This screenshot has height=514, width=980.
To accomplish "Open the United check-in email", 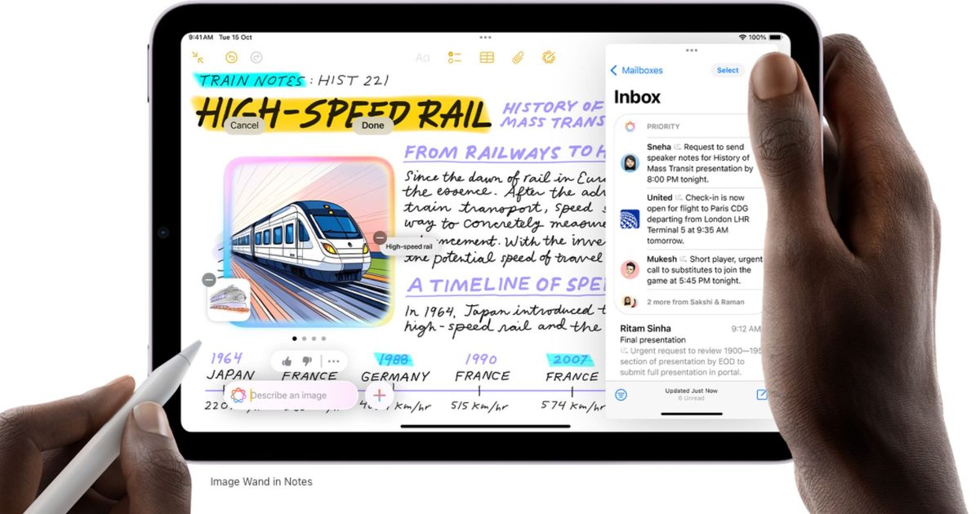I will click(x=689, y=219).
